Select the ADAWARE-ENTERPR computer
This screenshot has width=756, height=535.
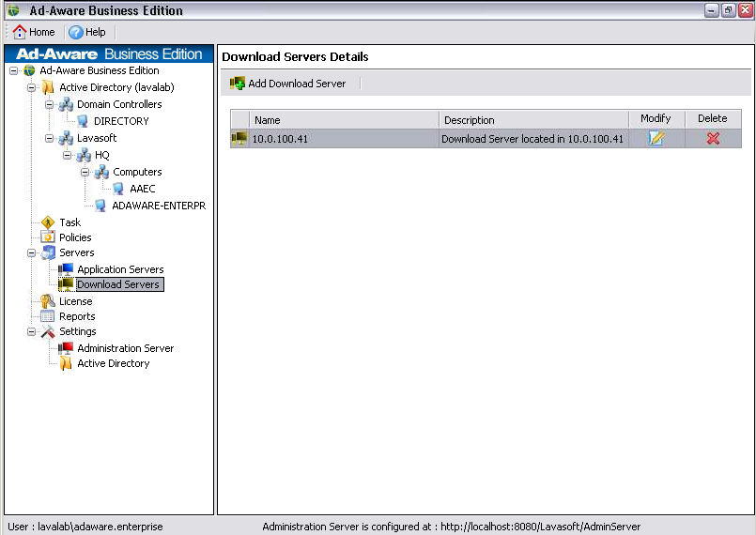pos(159,206)
